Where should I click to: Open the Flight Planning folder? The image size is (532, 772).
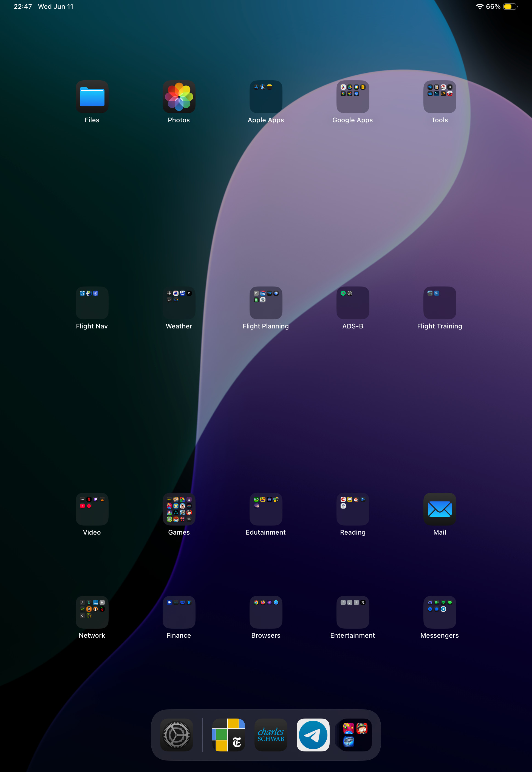[266, 303]
